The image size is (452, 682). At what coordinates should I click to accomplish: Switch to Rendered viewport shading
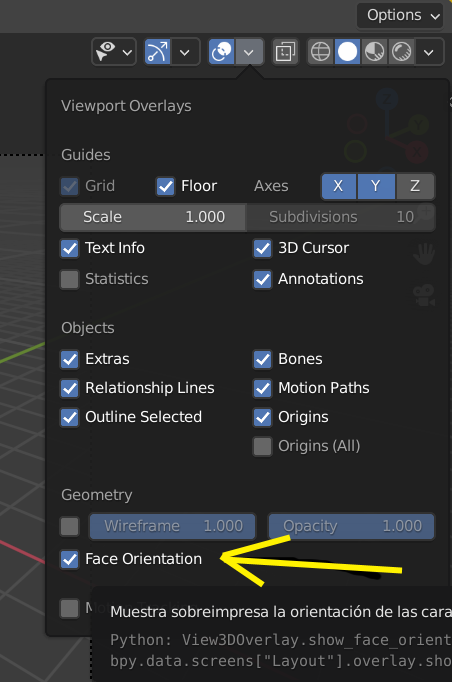click(x=401, y=52)
